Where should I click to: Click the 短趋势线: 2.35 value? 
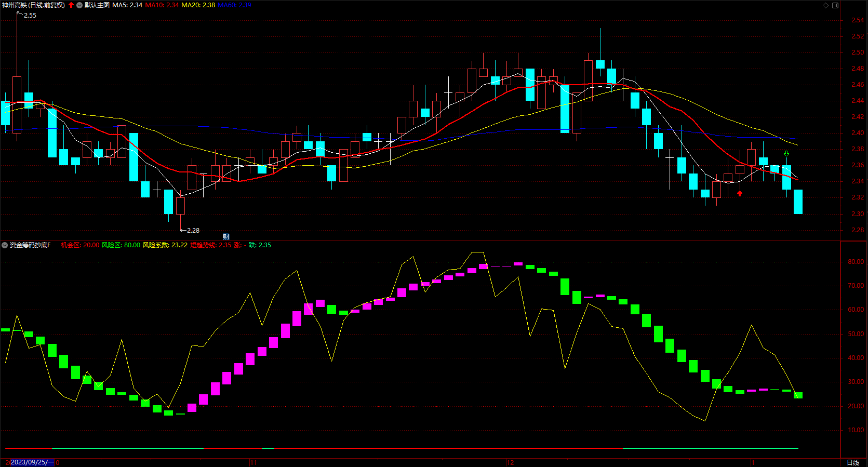click(x=211, y=245)
